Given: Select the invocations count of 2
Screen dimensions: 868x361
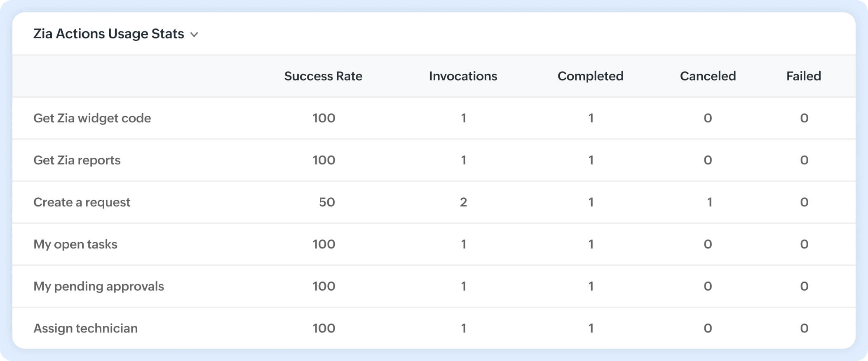Looking at the screenshot, I should (463, 202).
